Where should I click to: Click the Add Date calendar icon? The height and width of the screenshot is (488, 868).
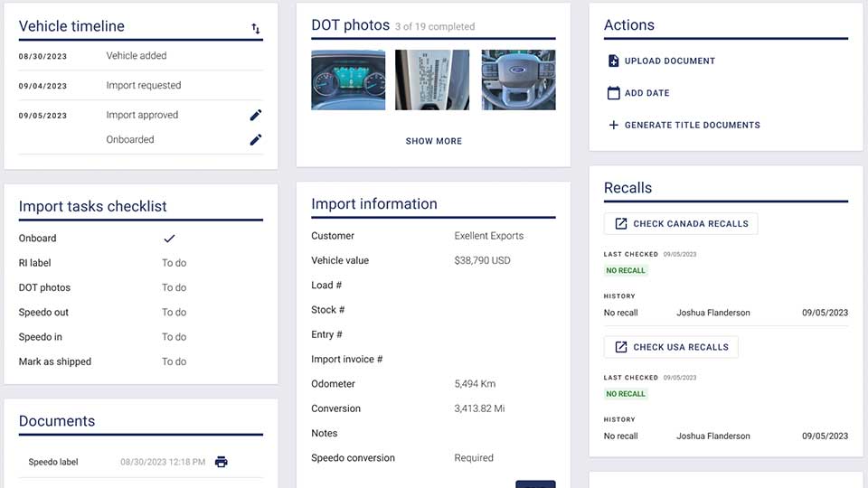[613, 93]
